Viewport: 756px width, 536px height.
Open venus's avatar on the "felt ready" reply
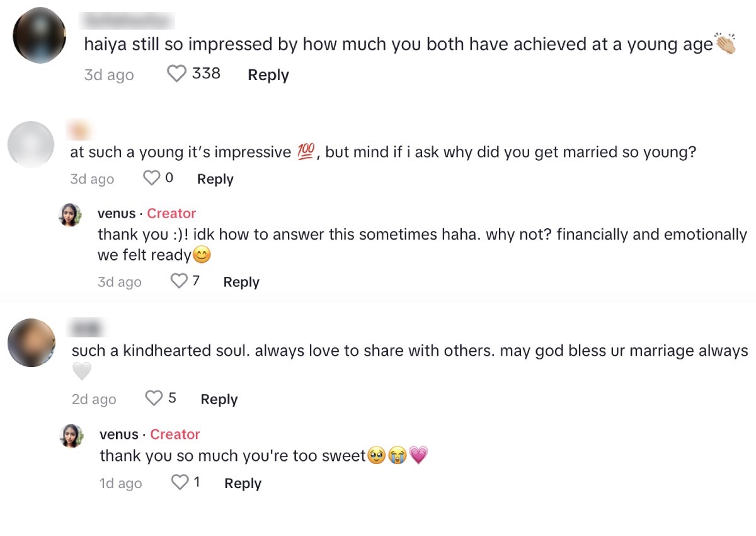(71, 214)
